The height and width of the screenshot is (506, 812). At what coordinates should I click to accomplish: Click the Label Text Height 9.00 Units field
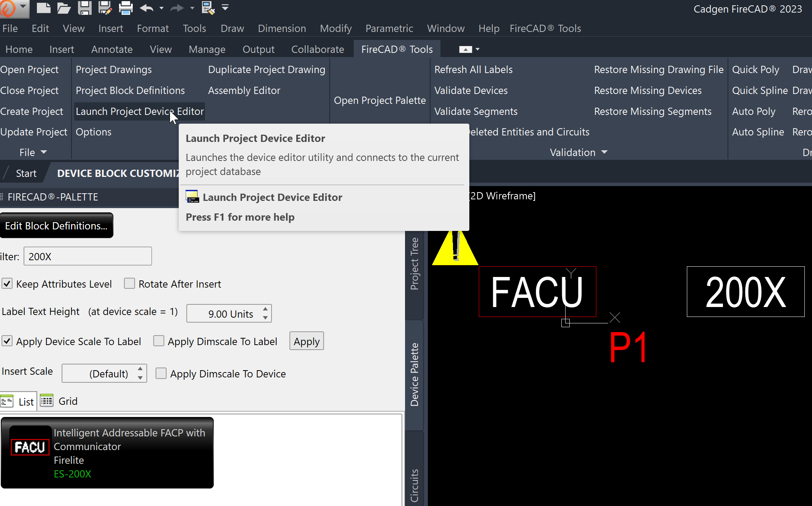[x=229, y=313]
